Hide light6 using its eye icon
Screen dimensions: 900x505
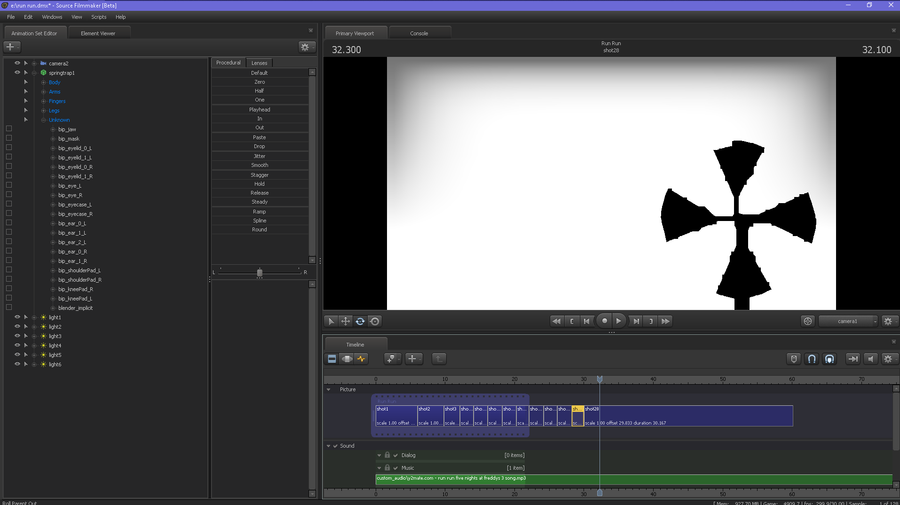click(17, 364)
